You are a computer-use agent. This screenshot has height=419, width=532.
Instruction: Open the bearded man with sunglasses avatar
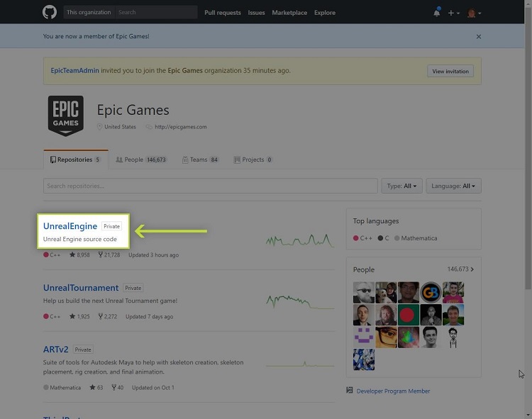(364, 293)
